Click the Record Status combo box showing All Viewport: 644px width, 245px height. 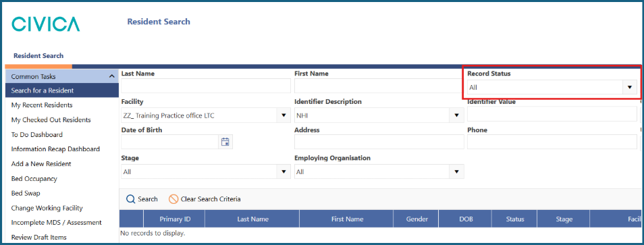(552, 88)
